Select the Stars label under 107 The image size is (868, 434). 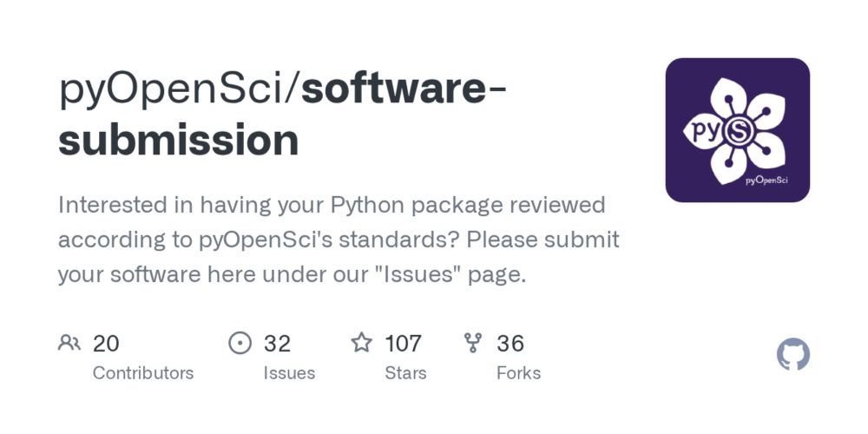(406, 373)
